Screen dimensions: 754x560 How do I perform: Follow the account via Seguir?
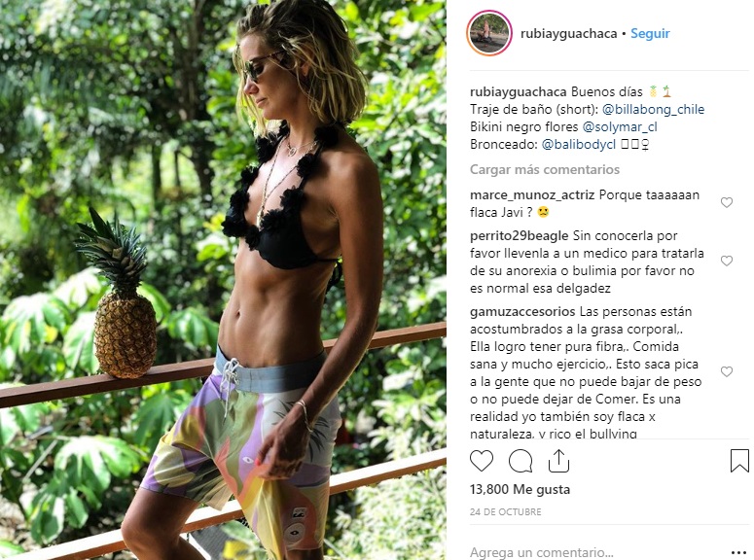[650, 33]
